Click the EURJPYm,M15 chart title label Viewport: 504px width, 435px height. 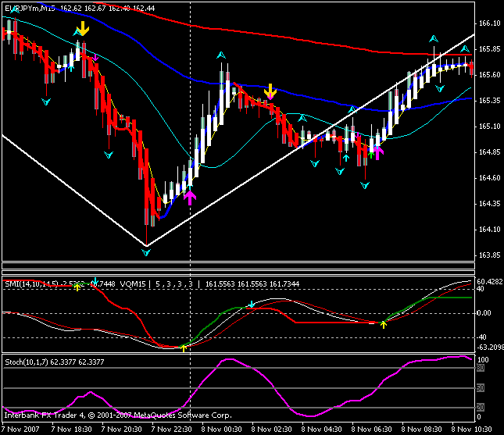tap(30, 9)
